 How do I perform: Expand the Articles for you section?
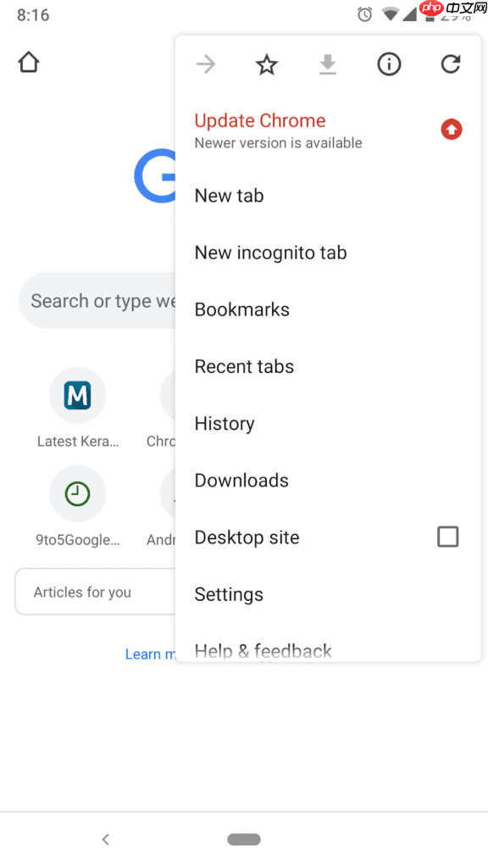pos(93,592)
